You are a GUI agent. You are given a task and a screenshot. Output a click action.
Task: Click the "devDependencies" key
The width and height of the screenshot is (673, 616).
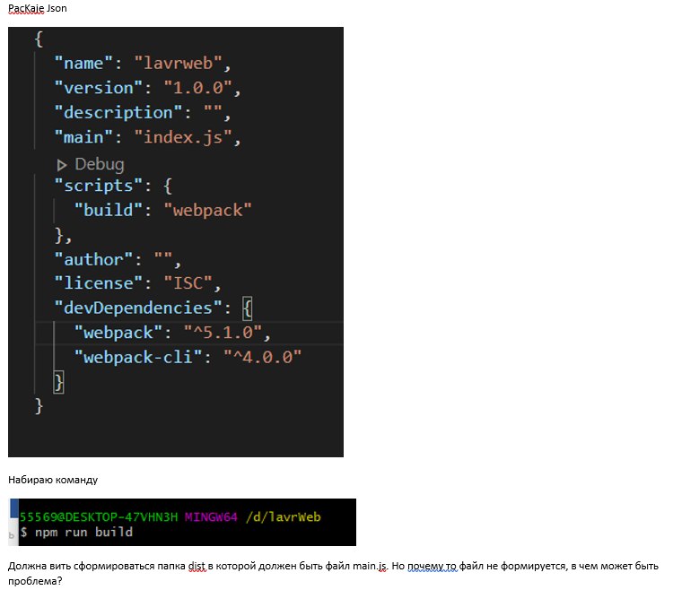[138, 308]
